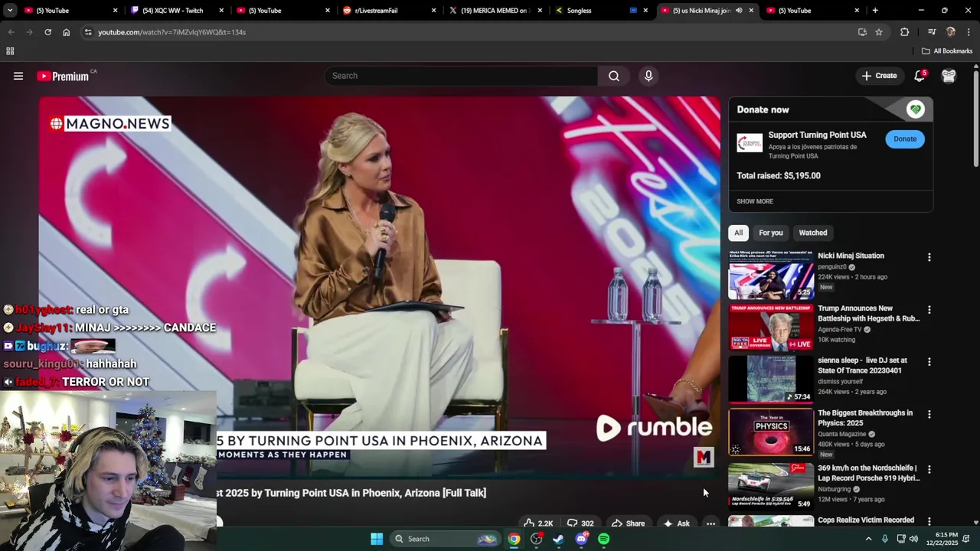Open Trump Announces New Battleship thumbnail
The height and width of the screenshot is (551, 980).
(x=771, y=327)
